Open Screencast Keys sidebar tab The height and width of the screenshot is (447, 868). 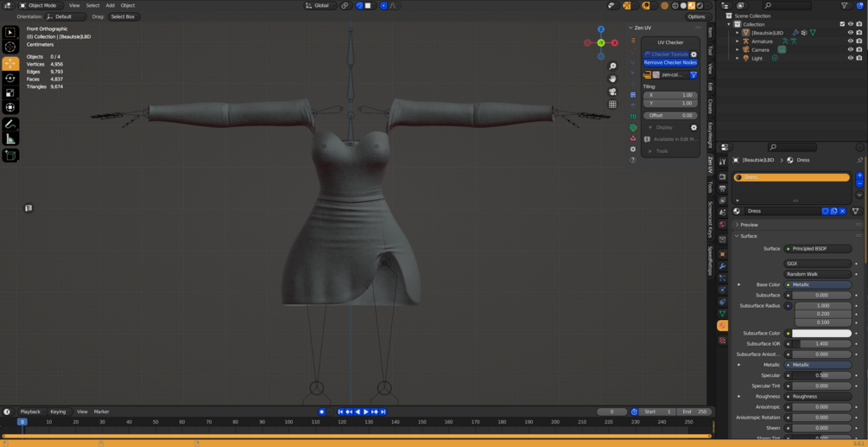click(x=711, y=220)
